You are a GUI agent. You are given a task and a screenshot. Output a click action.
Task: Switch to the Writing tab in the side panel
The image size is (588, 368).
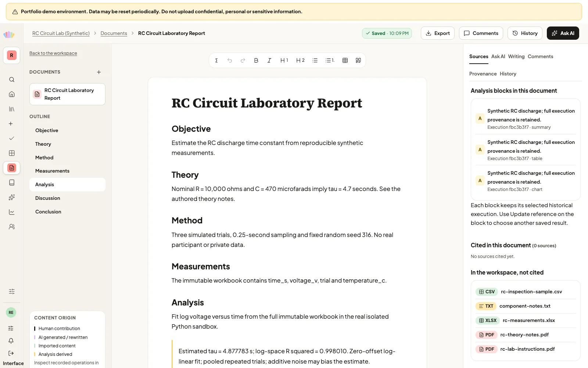coord(516,57)
